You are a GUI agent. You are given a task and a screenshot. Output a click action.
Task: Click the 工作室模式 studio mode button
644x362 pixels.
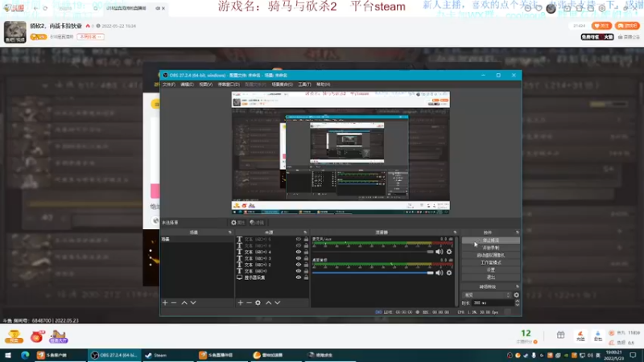click(x=491, y=263)
